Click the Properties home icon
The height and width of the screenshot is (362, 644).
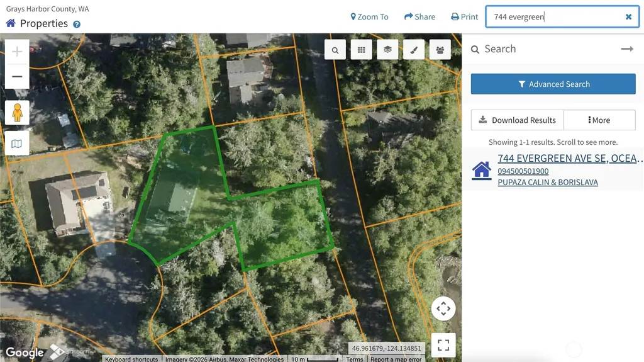[x=11, y=23]
